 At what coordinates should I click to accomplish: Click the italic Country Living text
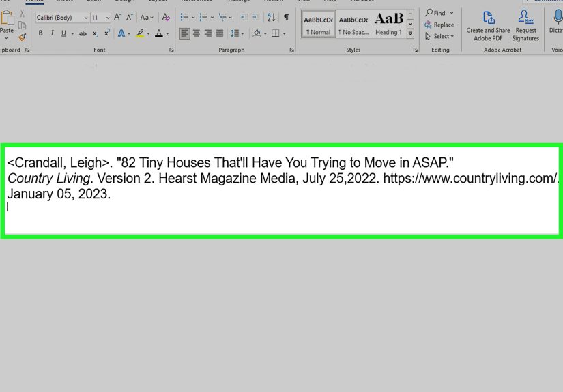[x=49, y=178]
